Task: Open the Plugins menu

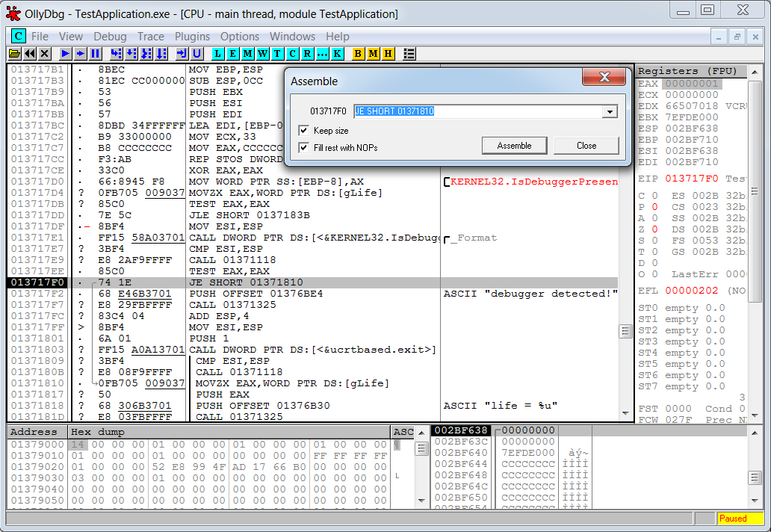Action: tap(192, 37)
